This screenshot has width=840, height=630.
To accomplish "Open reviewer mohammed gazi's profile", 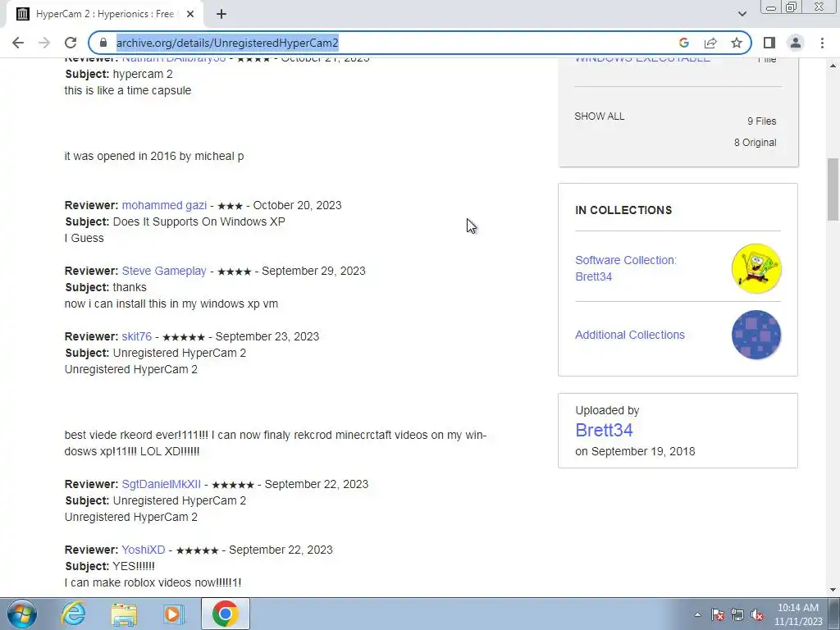I will [164, 205].
